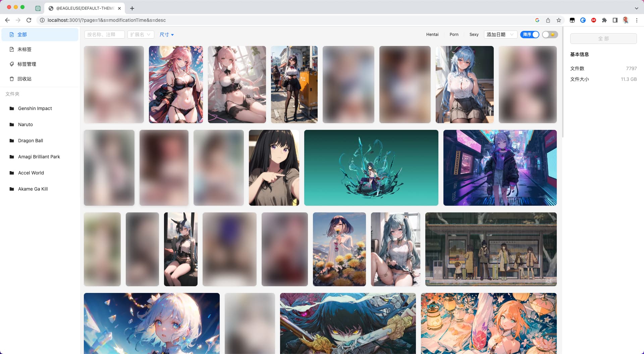Open a new browser tab

(132, 8)
